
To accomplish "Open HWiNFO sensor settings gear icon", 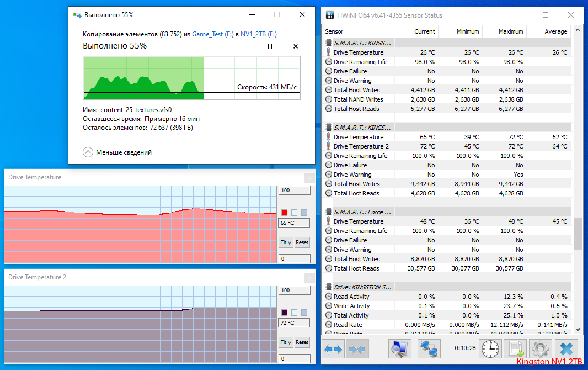I will 541,349.
